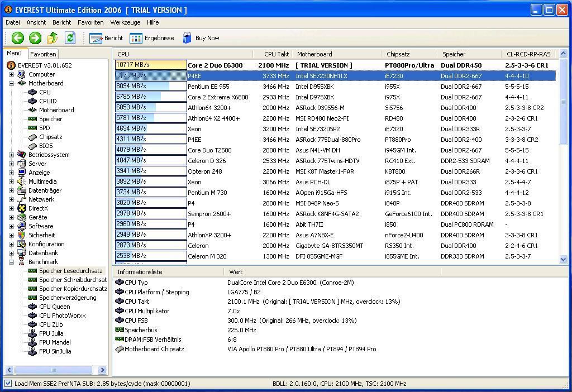The image size is (572, 392).
Task: Open the Werkzeuge menu
Action: (x=125, y=22)
